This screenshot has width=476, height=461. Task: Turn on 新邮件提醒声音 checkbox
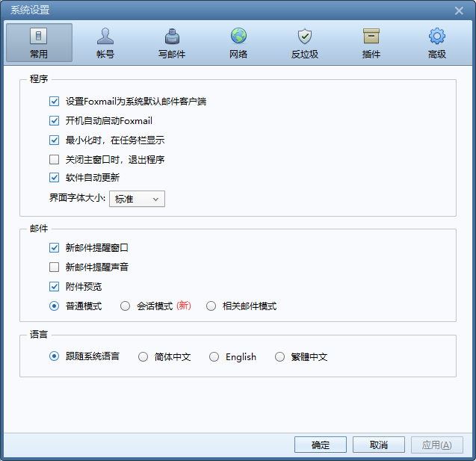(x=54, y=267)
